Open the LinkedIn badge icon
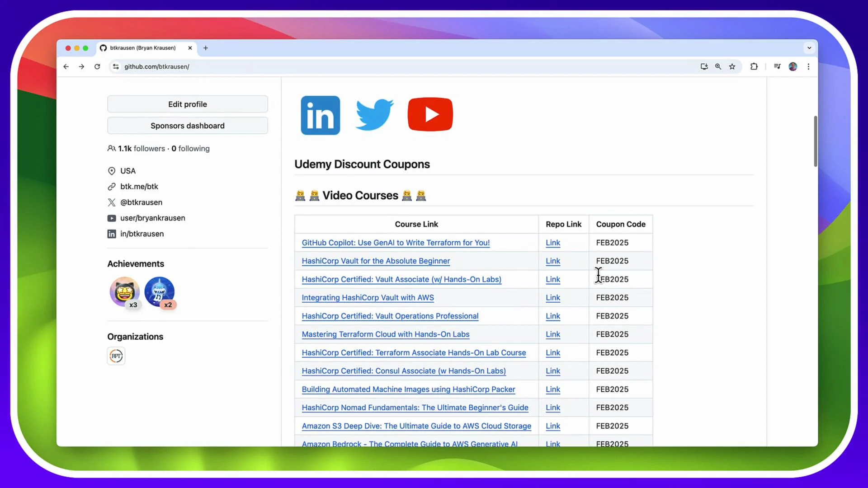The height and width of the screenshot is (488, 868). (320, 115)
